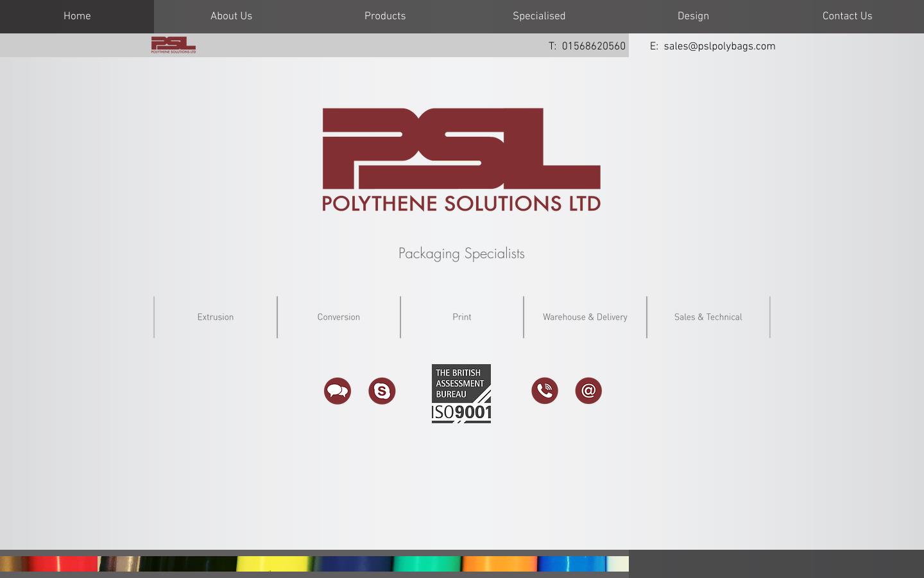Select the Home navigation tab
924x578 pixels.
click(76, 16)
